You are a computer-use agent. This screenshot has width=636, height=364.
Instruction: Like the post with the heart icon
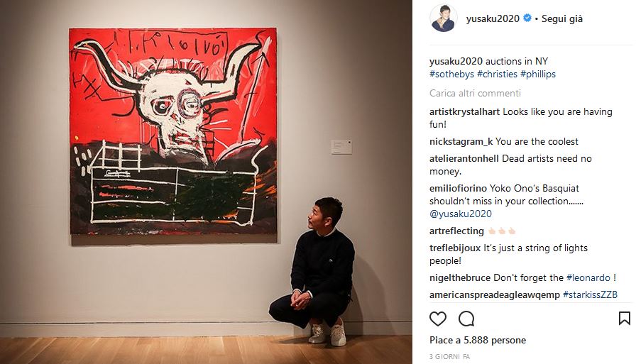pyautogui.click(x=438, y=319)
